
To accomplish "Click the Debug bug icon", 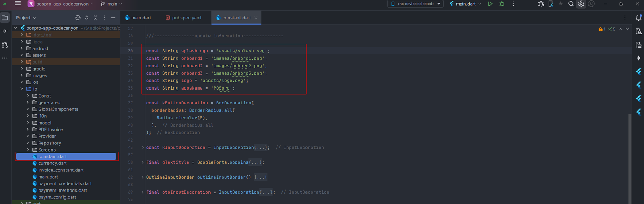I will point(502,4).
